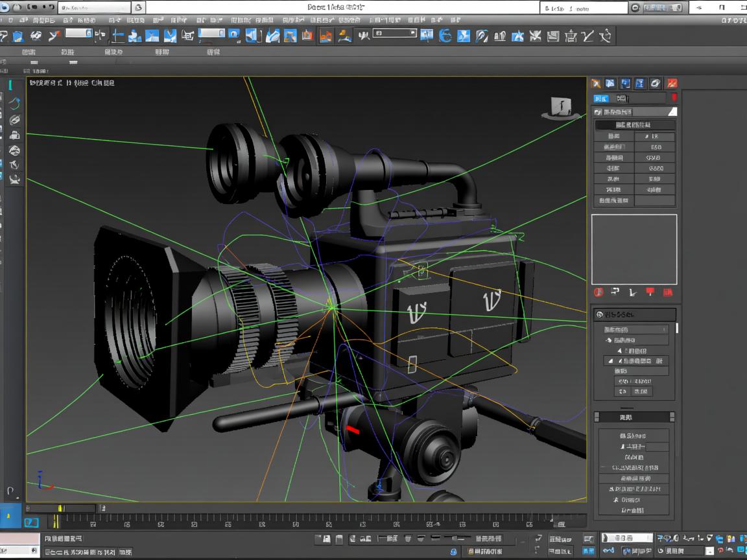Select the Rotate tool on the toolbar
747x560 pixels.
click(x=133, y=36)
